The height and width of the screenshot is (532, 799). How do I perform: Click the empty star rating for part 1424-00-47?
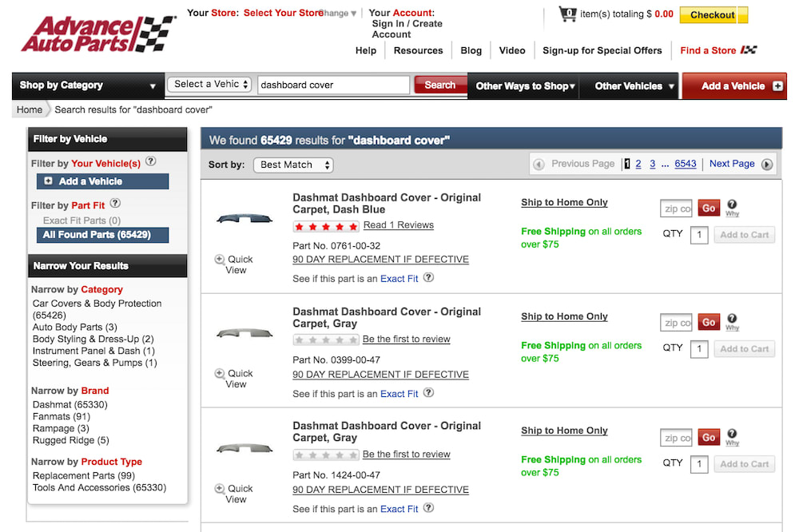click(x=326, y=455)
